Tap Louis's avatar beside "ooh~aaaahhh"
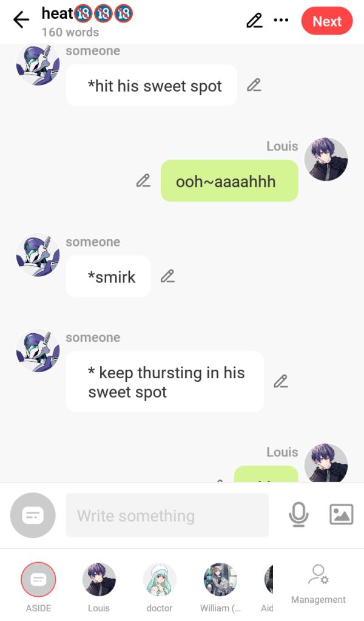This screenshot has height=621, width=364. pyautogui.click(x=326, y=159)
